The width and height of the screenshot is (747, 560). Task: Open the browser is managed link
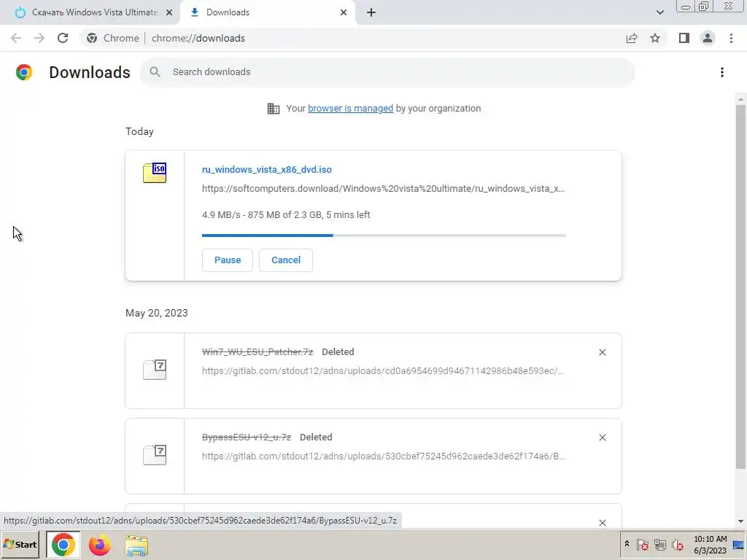350,109
